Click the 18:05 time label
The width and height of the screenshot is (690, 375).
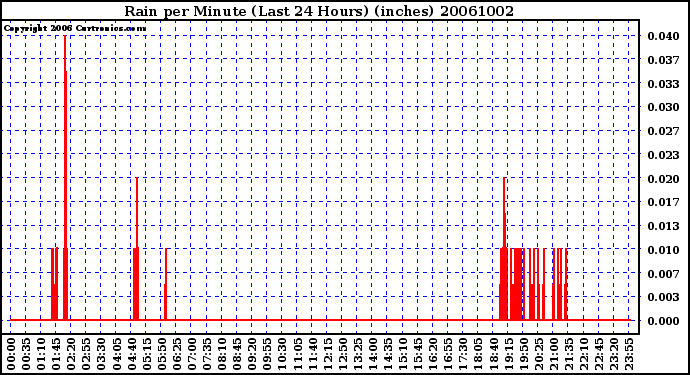477,354
